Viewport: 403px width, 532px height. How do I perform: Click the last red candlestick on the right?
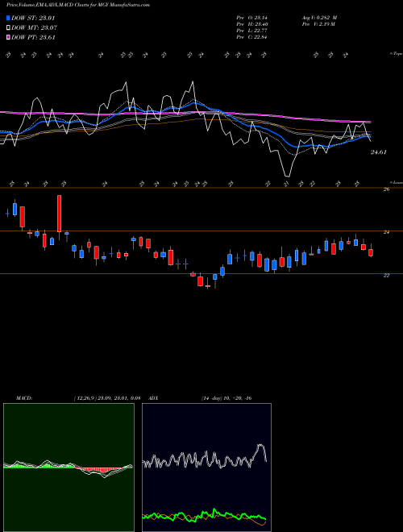(x=371, y=252)
